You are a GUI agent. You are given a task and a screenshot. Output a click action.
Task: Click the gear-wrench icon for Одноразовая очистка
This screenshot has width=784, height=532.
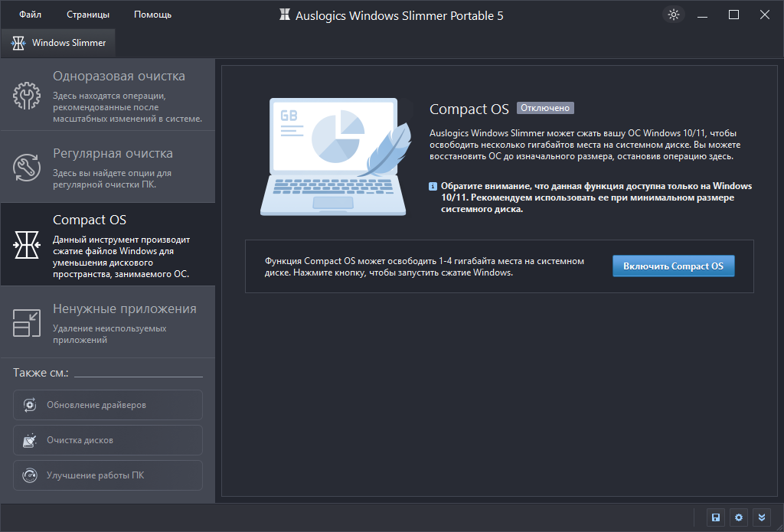[27, 96]
